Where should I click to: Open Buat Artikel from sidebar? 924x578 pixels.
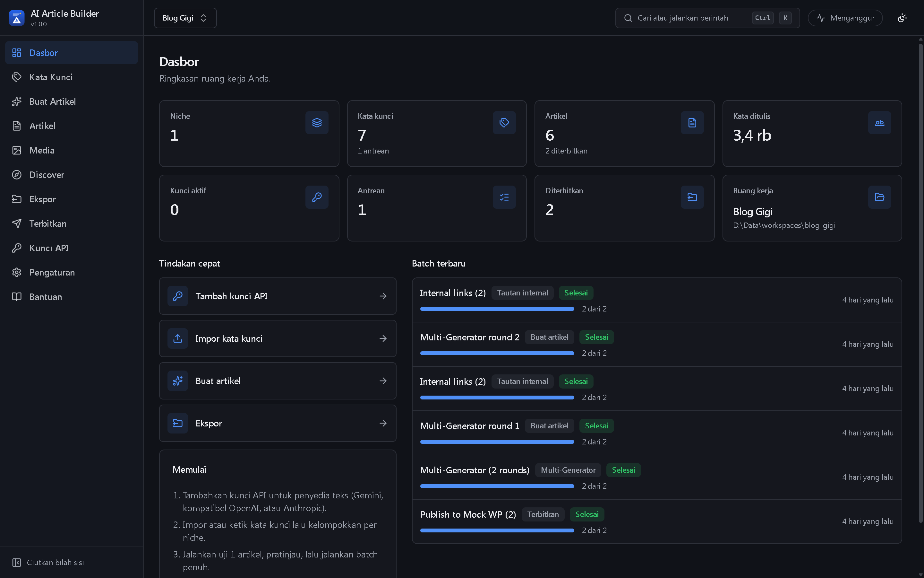pos(72,102)
